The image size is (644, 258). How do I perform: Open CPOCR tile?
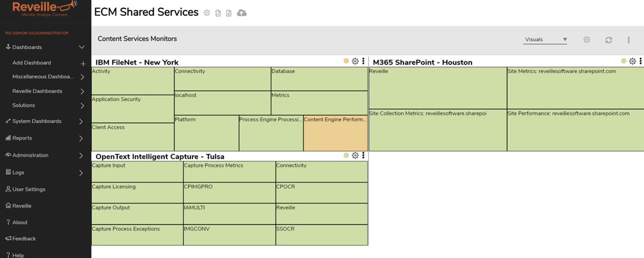point(321,193)
